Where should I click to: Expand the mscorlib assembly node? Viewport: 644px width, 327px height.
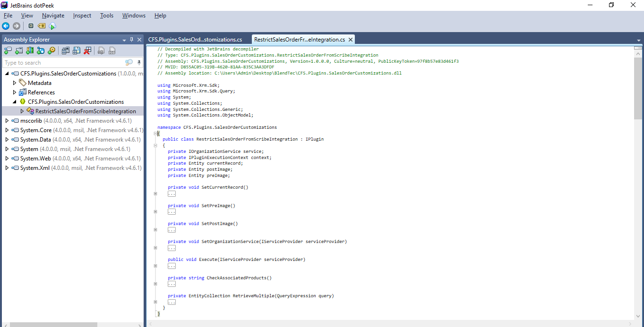point(7,121)
